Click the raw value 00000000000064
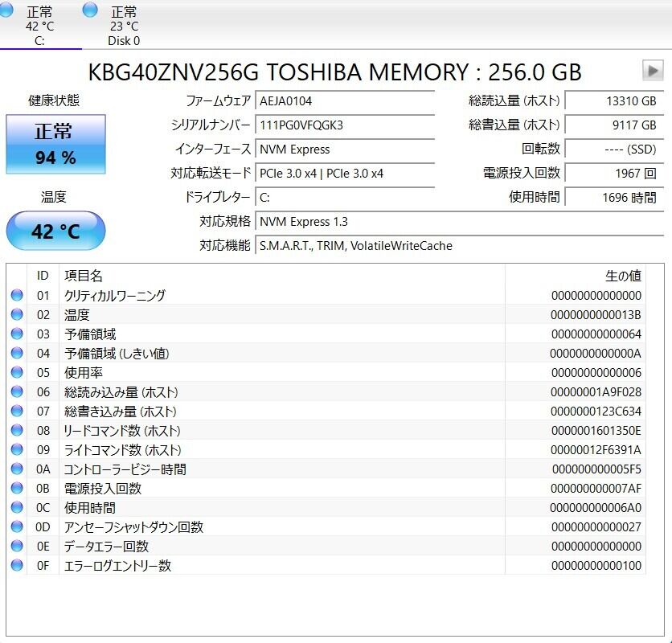This screenshot has height=643, width=672. (596, 334)
